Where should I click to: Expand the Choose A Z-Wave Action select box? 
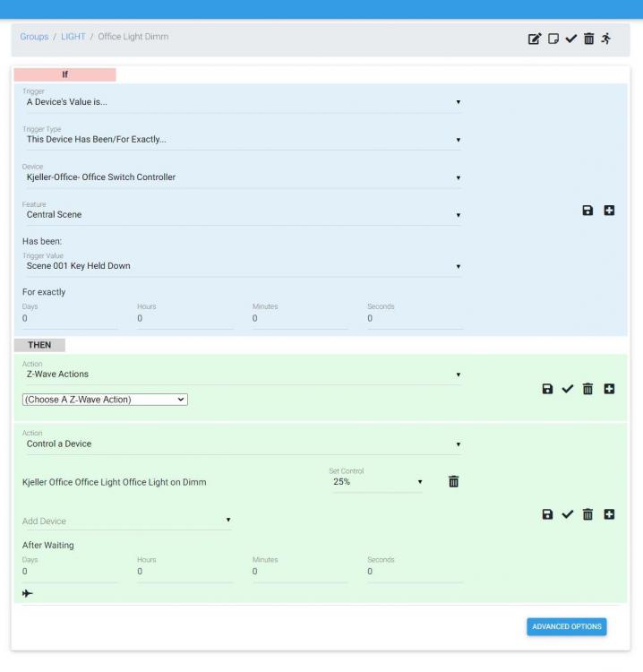click(105, 400)
